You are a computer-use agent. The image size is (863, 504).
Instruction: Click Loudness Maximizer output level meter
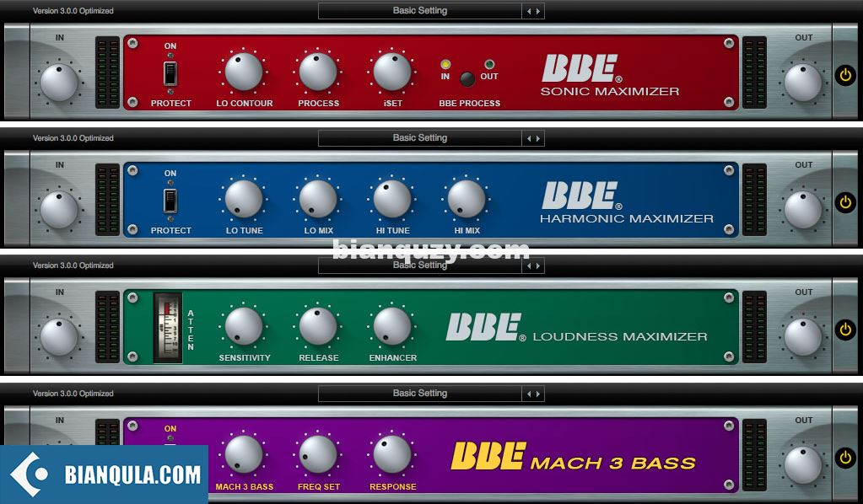[x=754, y=327]
